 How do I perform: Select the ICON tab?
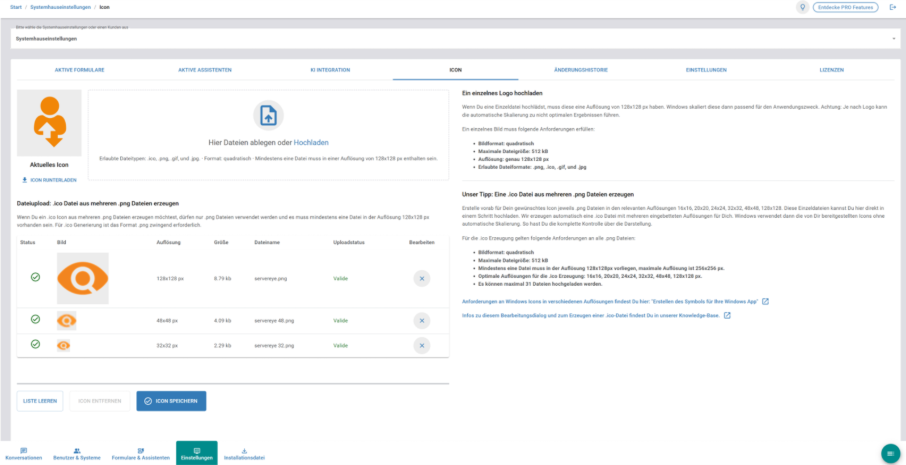pyautogui.click(x=455, y=70)
